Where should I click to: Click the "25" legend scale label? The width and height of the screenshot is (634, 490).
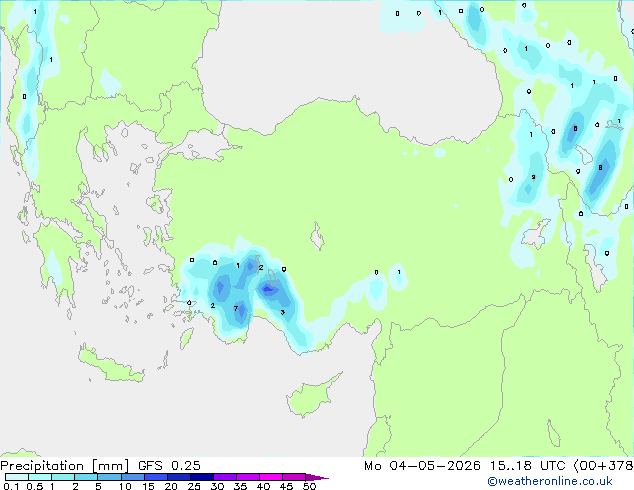coord(194,486)
